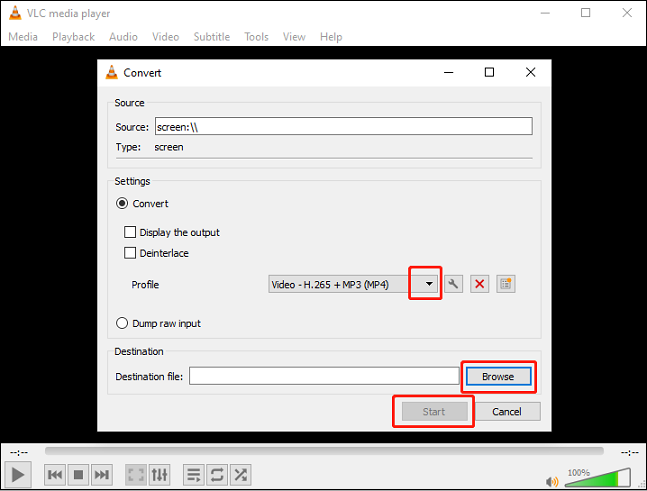Toggle loop repeat mode
Viewport: 647px width, 491px height.
click(x=217, y=474)
